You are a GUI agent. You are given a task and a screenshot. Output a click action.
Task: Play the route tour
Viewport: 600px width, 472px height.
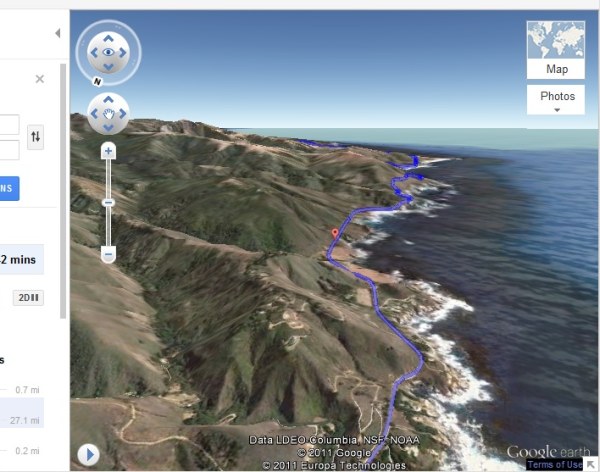pyautogui.click(x=88, y=455)
